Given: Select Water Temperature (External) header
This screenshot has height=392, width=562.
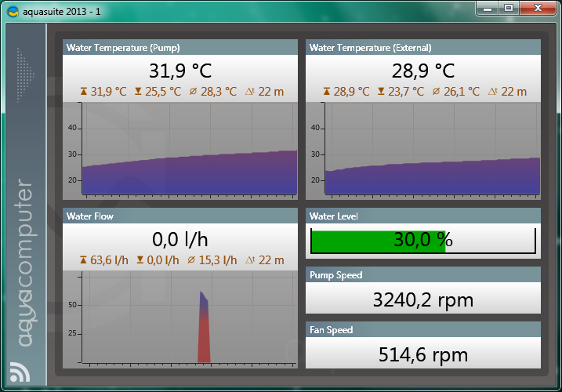Looking at the screenshot, I should 423,47.
